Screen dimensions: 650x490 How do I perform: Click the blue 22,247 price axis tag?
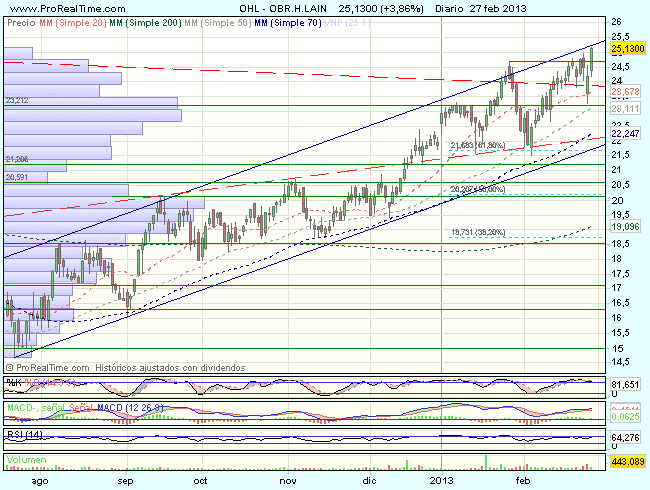(x=624, y=133)
